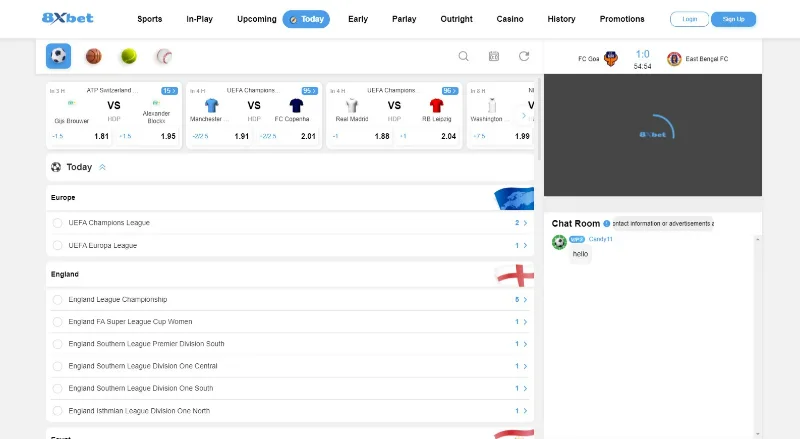Click the Login button
The height and width of the screenshot is (439, 800).
pos(689,19)
